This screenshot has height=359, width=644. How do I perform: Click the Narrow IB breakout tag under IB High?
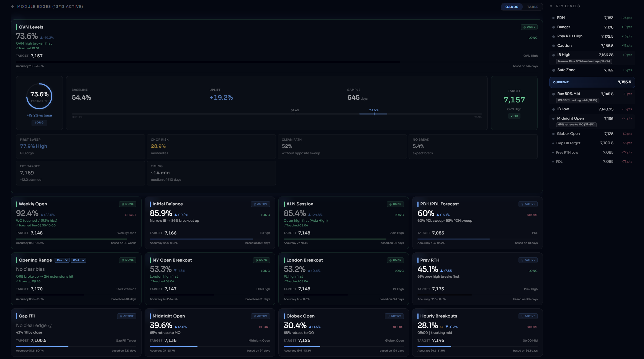click(584, 61)
